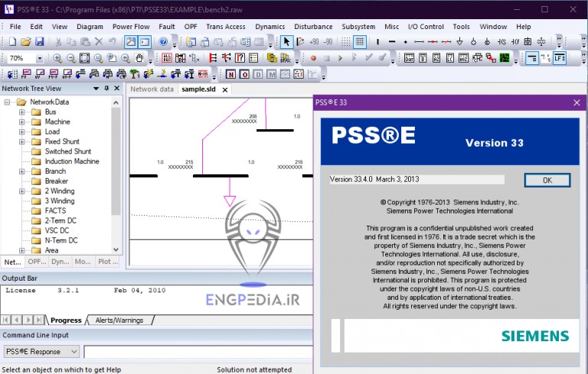
Task: Select the horizontal busbar drawing tool
Action: 392,41
